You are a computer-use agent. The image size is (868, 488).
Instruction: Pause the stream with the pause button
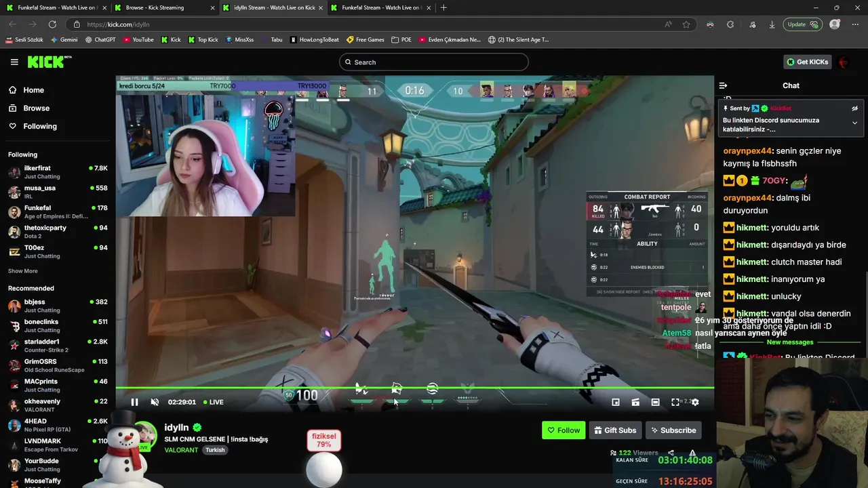[x=134, y=402]
